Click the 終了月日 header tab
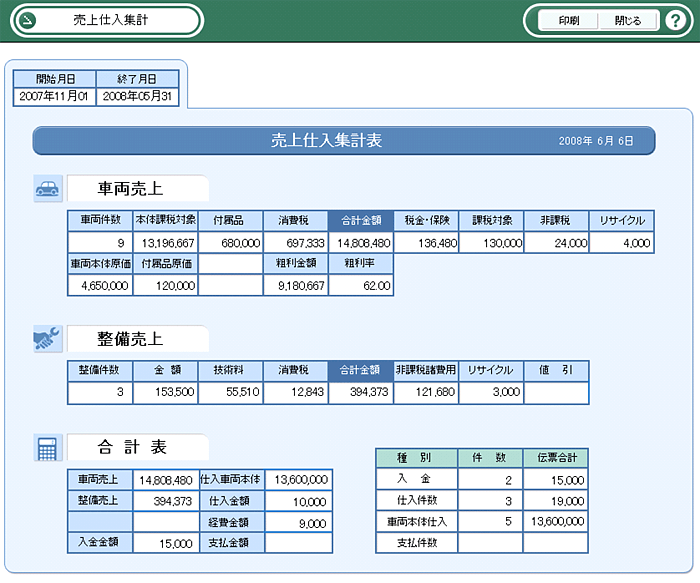 point(138,78)
